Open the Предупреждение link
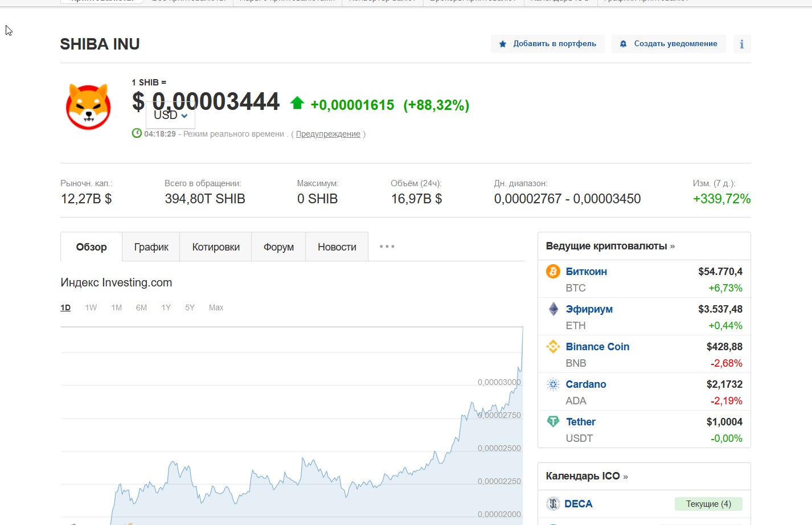 click(x=328, y=134)
